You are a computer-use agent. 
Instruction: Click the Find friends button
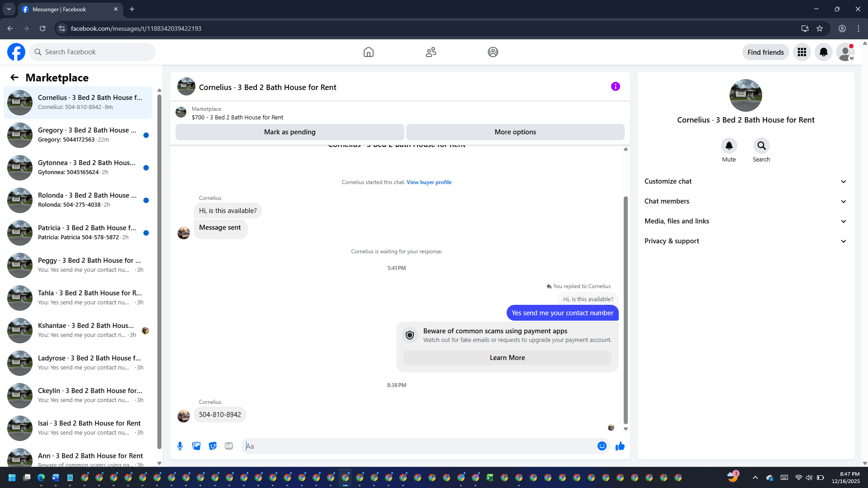[x=766, y=52]
